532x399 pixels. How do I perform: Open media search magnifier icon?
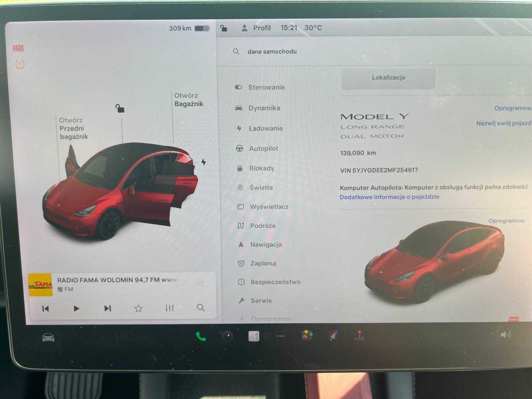[x=201, y=308]
